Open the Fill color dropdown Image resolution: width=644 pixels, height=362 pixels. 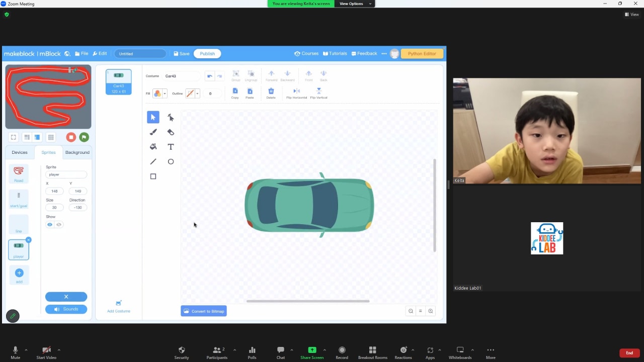(165, 94)
